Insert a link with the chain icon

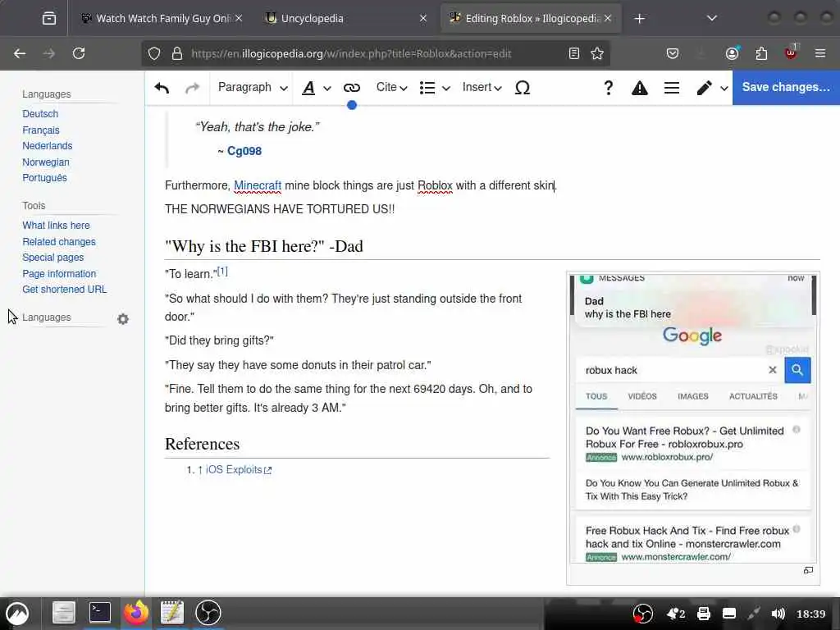(351, 87)
